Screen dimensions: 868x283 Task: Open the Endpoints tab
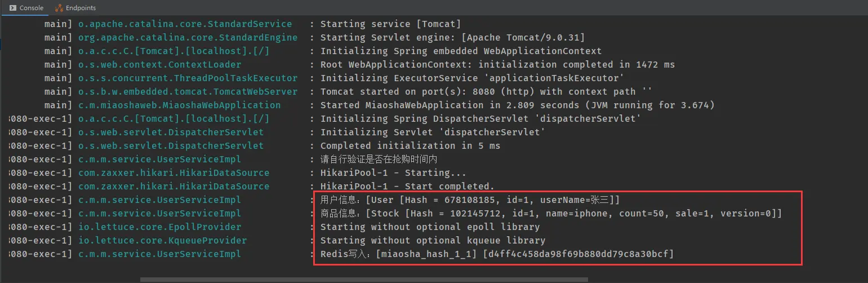[x=80, y=8]
